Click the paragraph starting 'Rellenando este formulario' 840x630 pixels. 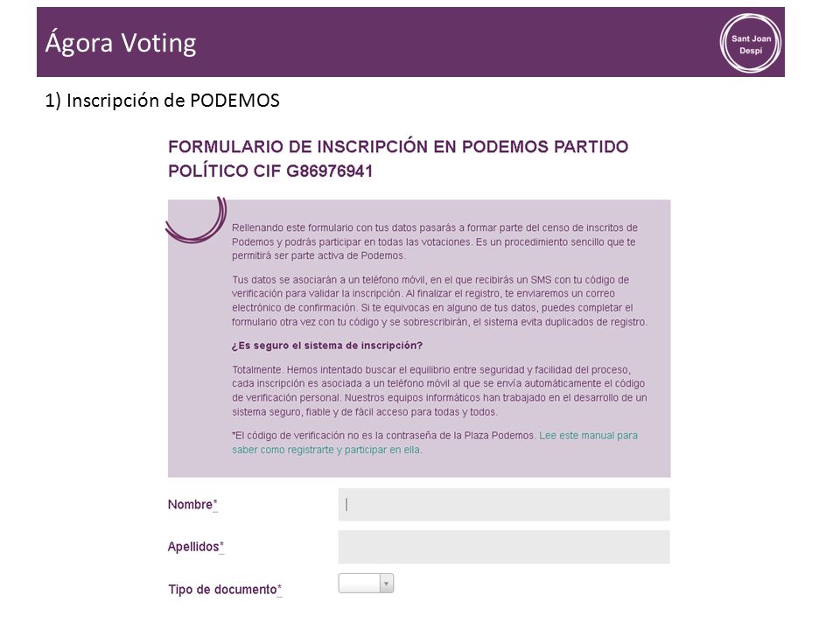(435, 241)
